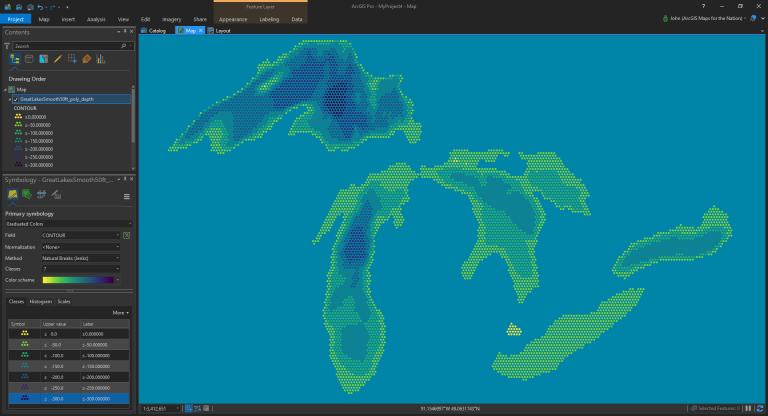Select List By Snapping icon
The width and height of the screenshot is (768, 416).
[72, 59]
